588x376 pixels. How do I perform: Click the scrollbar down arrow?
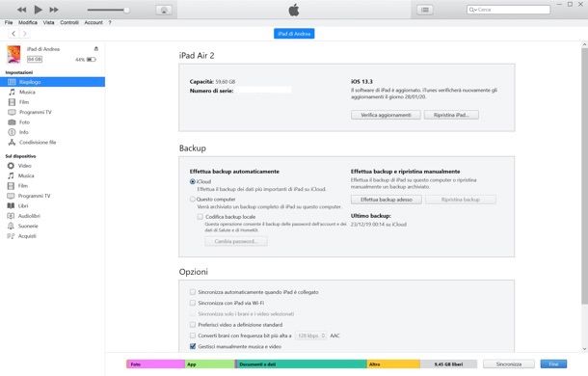point(584,349)
